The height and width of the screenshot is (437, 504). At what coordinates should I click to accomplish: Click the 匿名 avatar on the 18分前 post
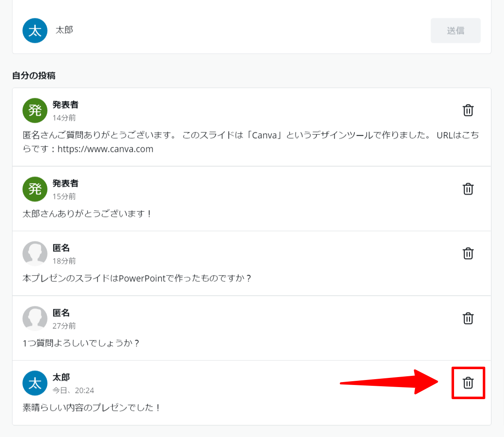(35, 253)
